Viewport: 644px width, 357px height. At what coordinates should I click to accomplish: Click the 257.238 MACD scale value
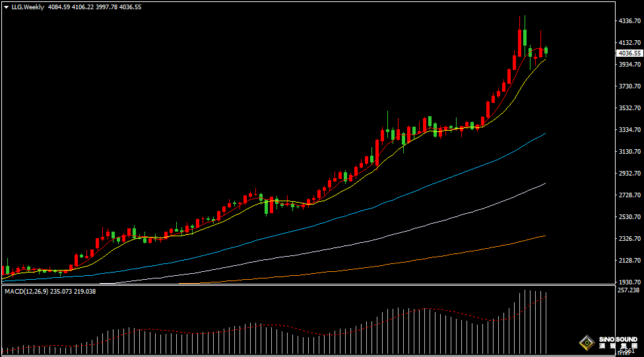tap(628, 290)
